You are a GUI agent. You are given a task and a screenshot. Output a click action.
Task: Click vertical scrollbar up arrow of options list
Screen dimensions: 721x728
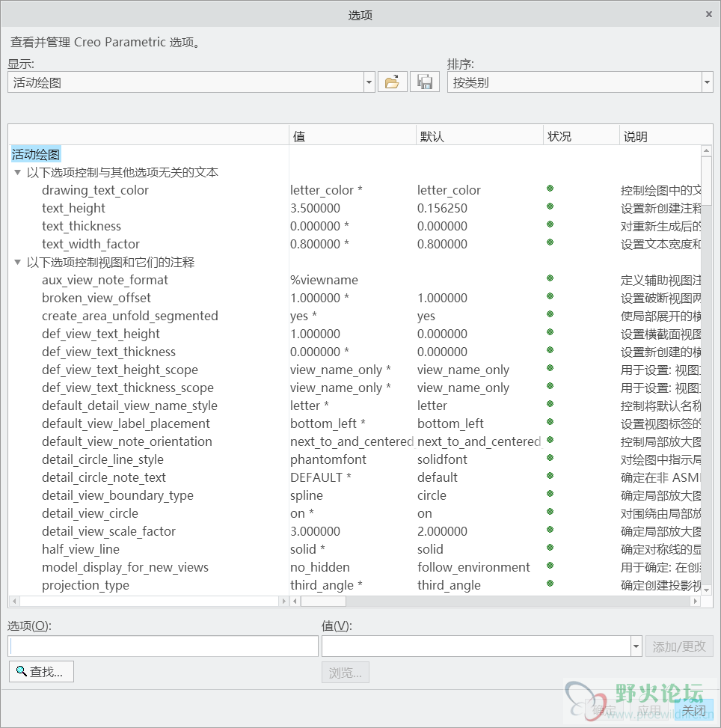point(706,150)
